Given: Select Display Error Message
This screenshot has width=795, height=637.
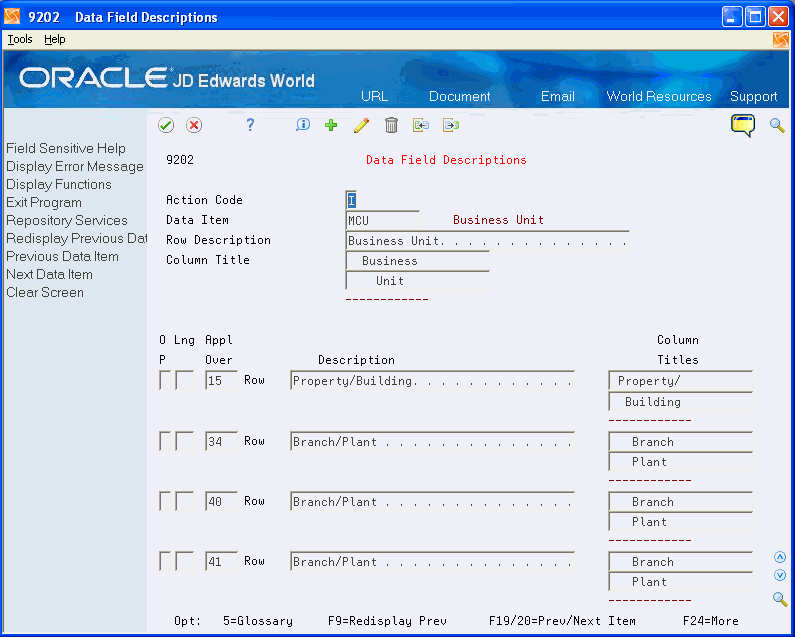Looking at the screenshot, I should click(75, 166).
